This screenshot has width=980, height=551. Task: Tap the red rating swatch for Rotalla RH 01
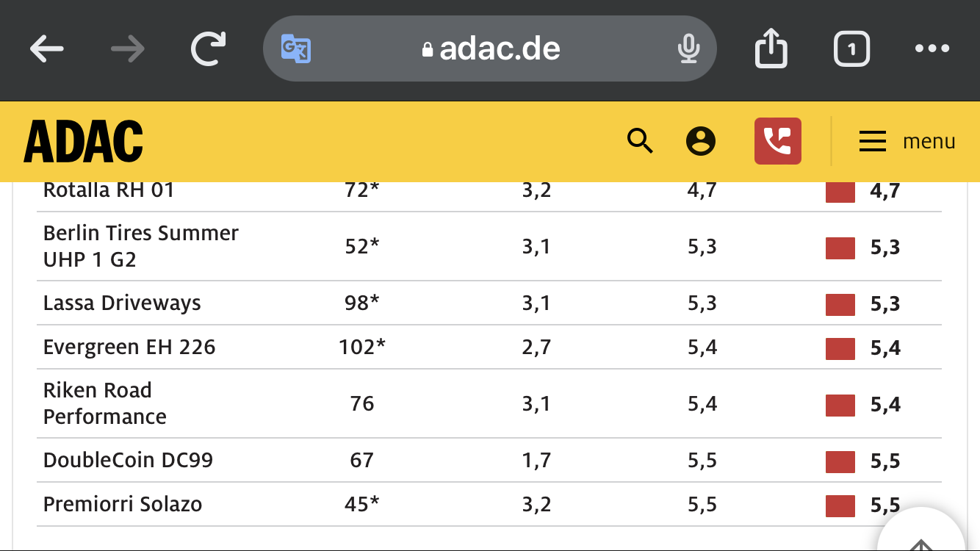pyautogui.click(x=840, y=192)
